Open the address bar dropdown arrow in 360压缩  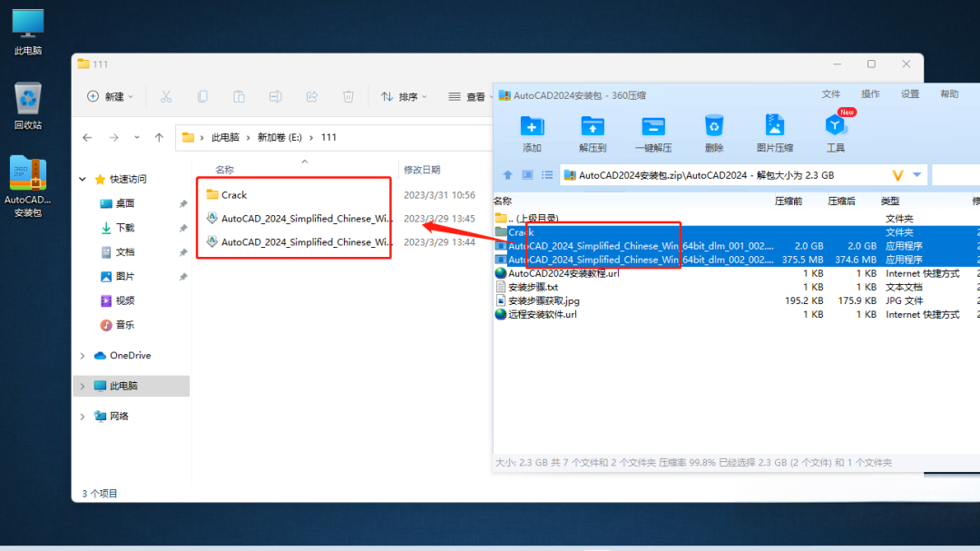(x=916, y=175)
